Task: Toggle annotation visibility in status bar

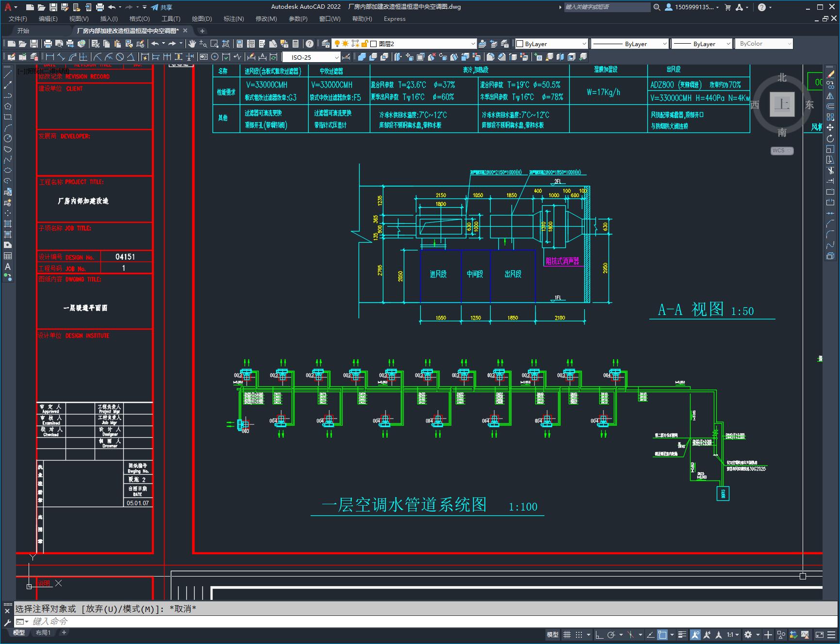Action: [x=695, y=635]
